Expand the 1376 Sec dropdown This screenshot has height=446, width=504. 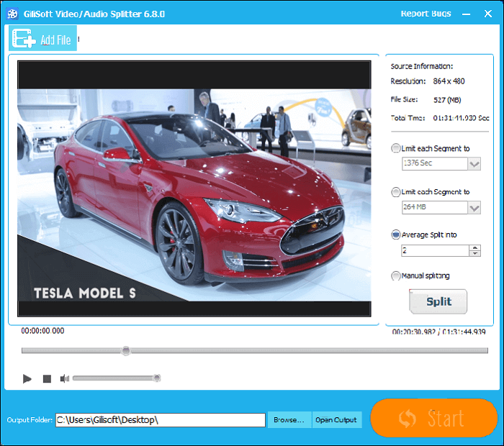click(474, 165)
